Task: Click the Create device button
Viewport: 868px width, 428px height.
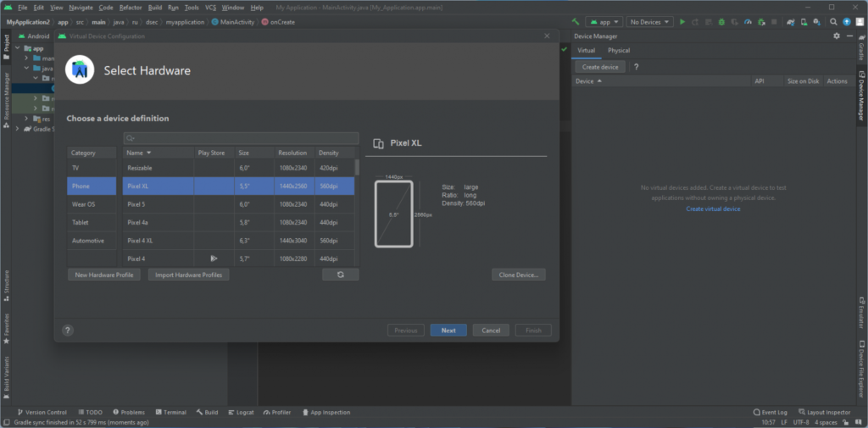Action: pos(600,67)
